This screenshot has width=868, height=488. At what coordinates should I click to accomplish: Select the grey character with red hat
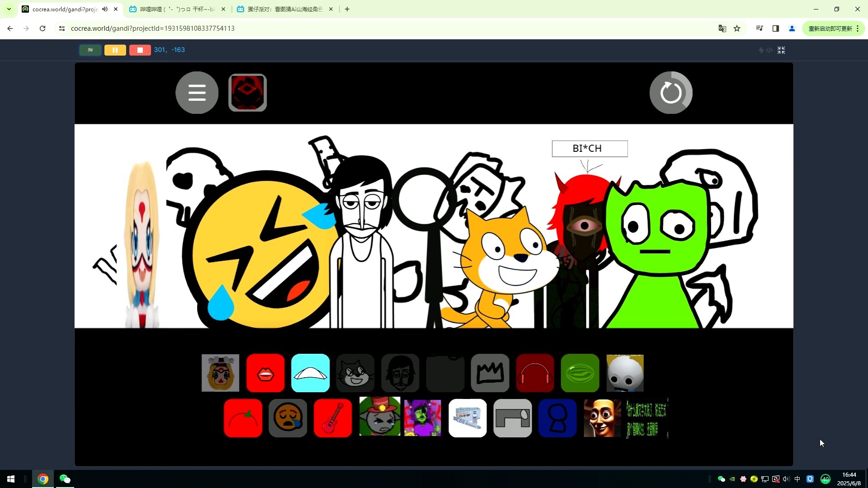(x=380, y=416)
